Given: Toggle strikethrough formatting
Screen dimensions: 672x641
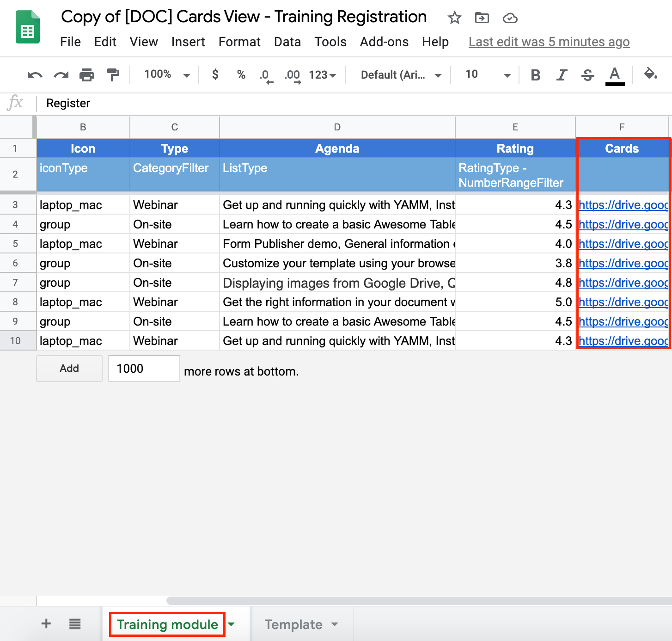Looking at the screenshot, I should click(x=588, y=75).
